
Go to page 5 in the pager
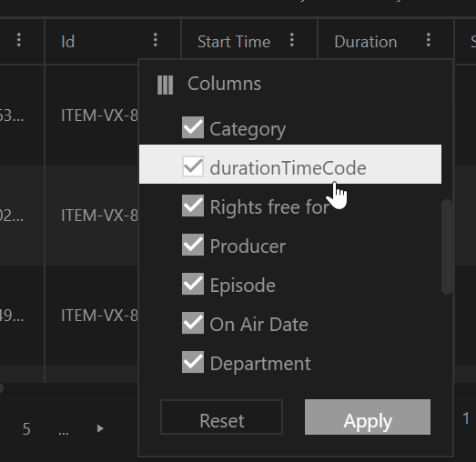(x=26, y=428)
